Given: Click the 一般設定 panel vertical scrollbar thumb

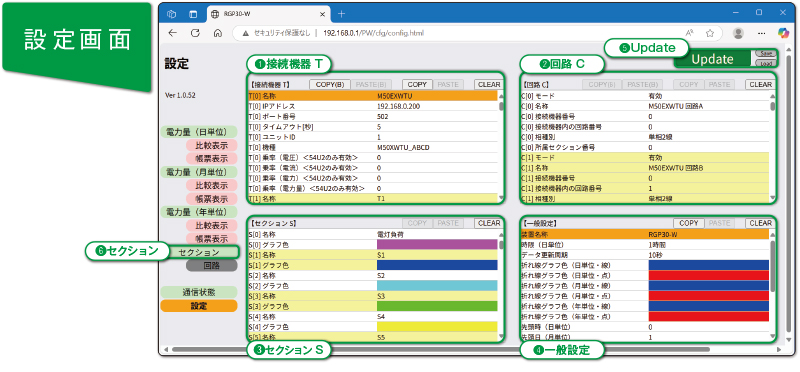Looking at the screenshot, I should (x=773, y=265).
